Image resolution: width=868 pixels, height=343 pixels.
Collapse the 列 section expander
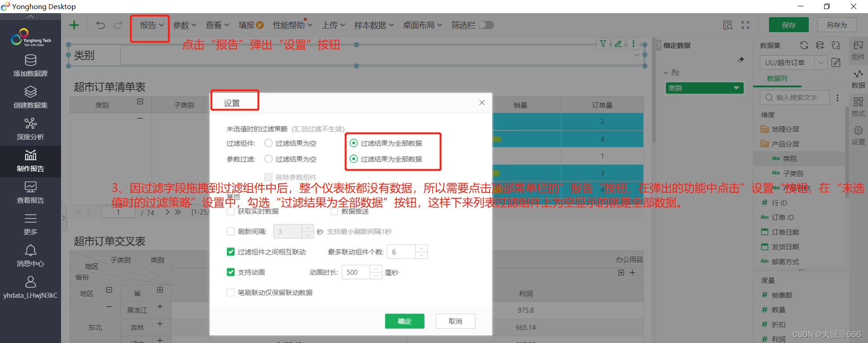coord(665,72)
